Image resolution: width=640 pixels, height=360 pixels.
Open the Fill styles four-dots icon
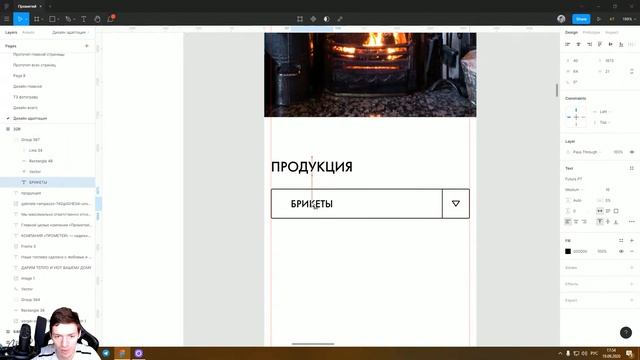pyautogui.click(x=621, y=240)
